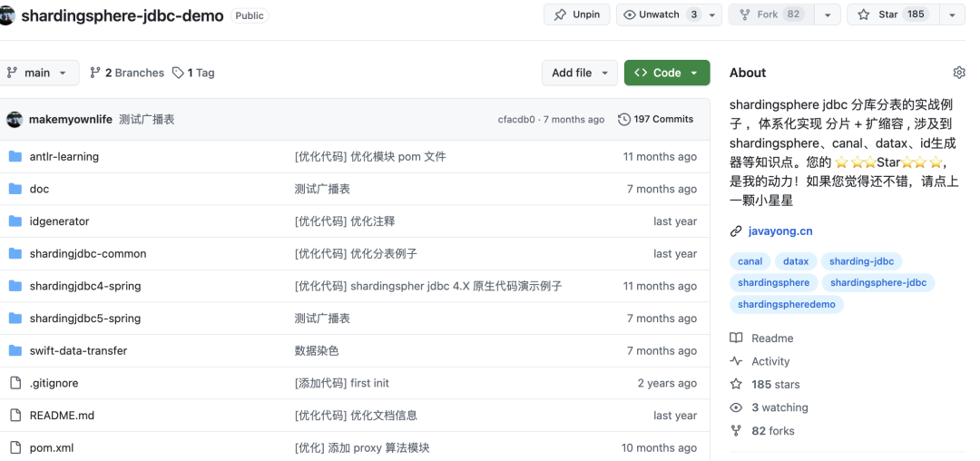Open the doc folder

(39, 190)
